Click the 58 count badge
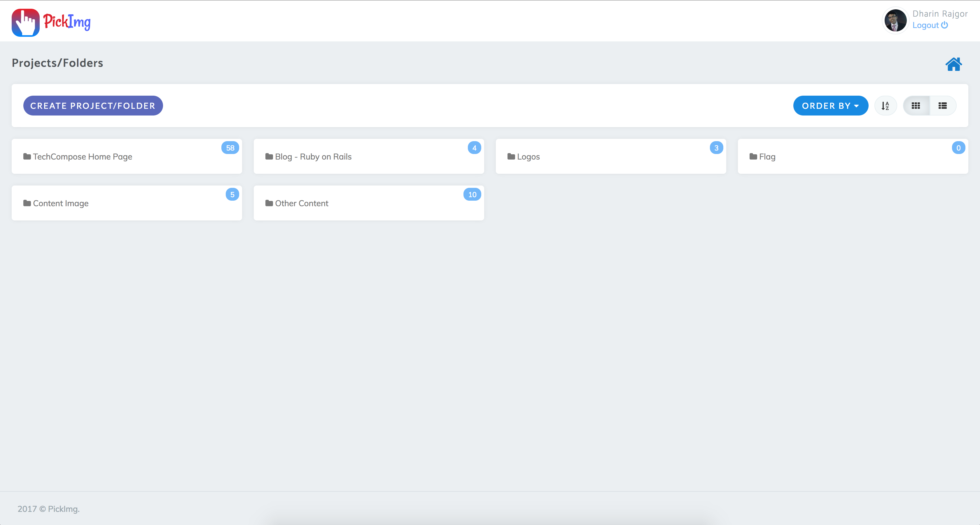 coord(230,148)
